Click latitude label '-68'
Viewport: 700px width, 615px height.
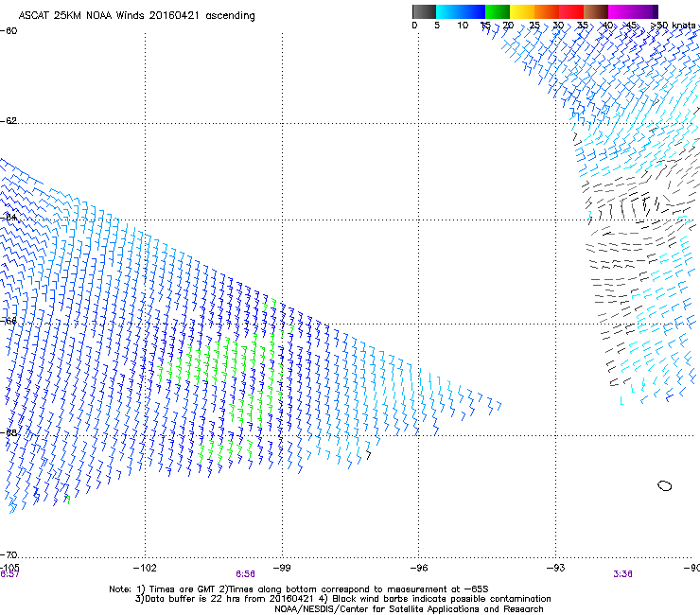pos(9,432)
